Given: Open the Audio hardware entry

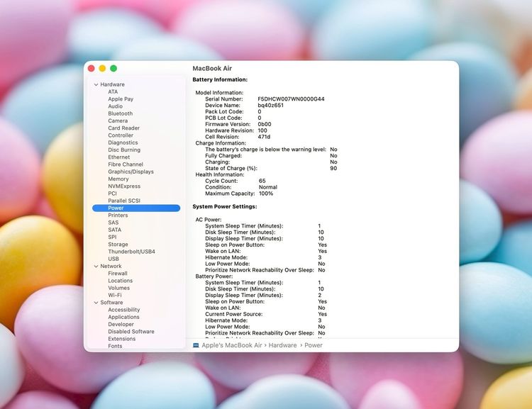Looking at the screenshot, I should tap(116, 106).
